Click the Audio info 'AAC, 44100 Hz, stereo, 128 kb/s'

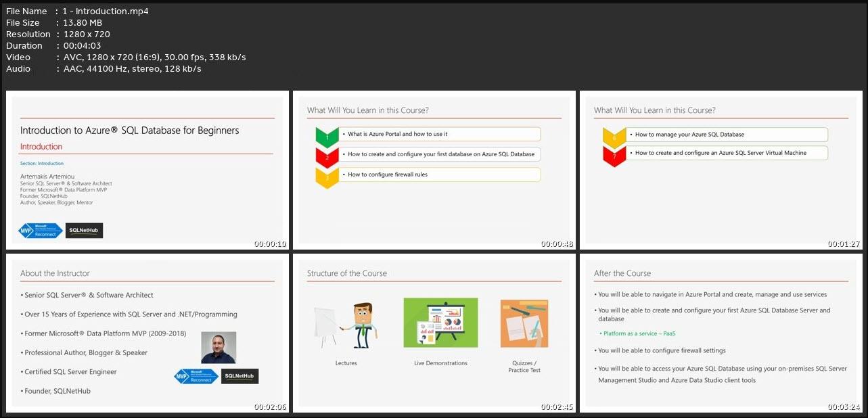pyautogui.click(x=132, y=68)
